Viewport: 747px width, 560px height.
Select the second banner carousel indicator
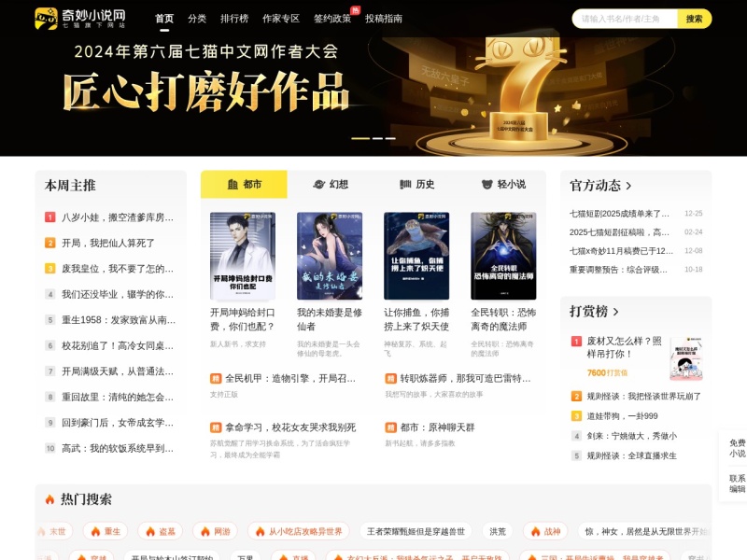click(377, 138)
